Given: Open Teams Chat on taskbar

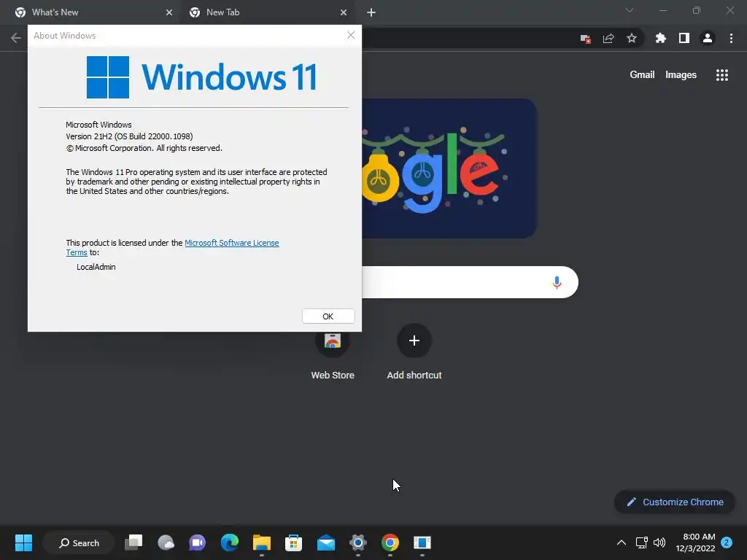Looking at the screenshot, I should (197, 542).
